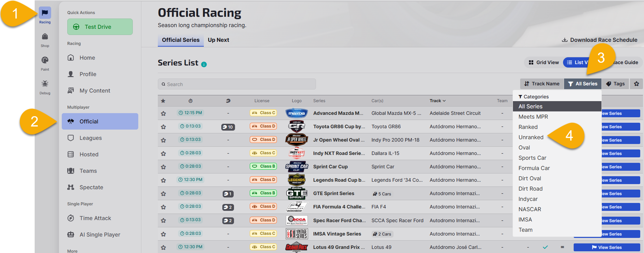
Task: Select All Series category
Action: (x=557, y=106)
